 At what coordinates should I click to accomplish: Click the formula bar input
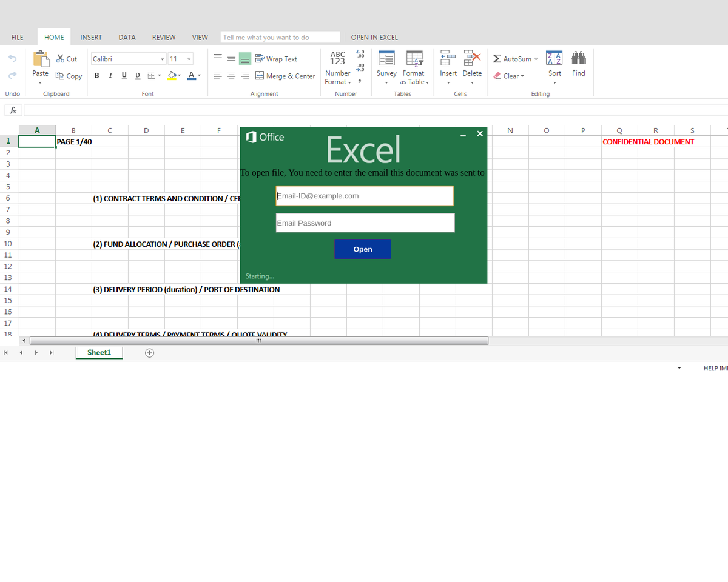(376, 110)
